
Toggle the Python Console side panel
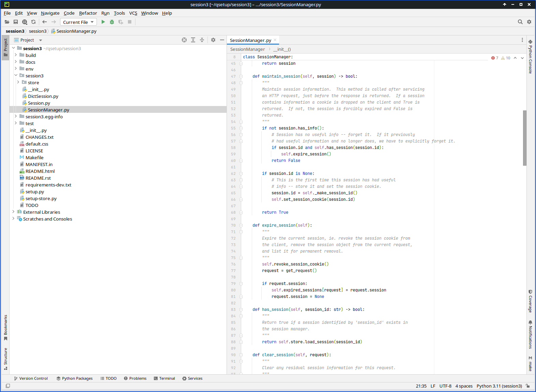point(530,57)
